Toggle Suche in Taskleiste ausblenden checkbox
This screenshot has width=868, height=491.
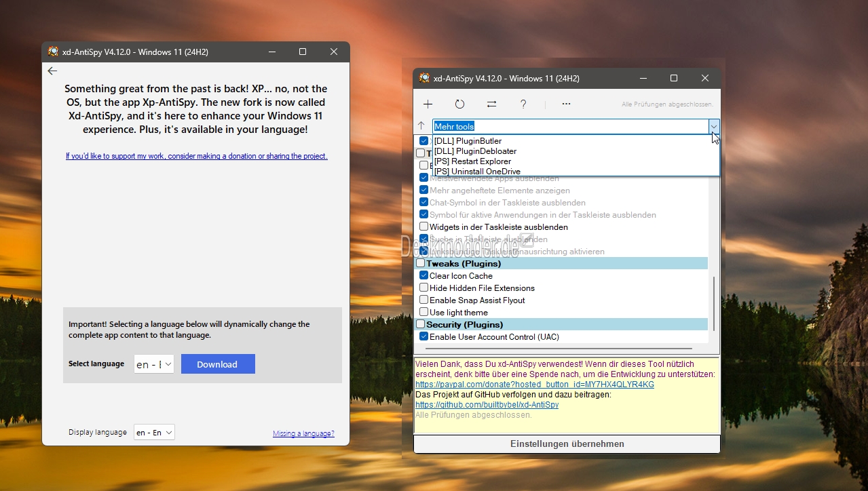(424, 239)
